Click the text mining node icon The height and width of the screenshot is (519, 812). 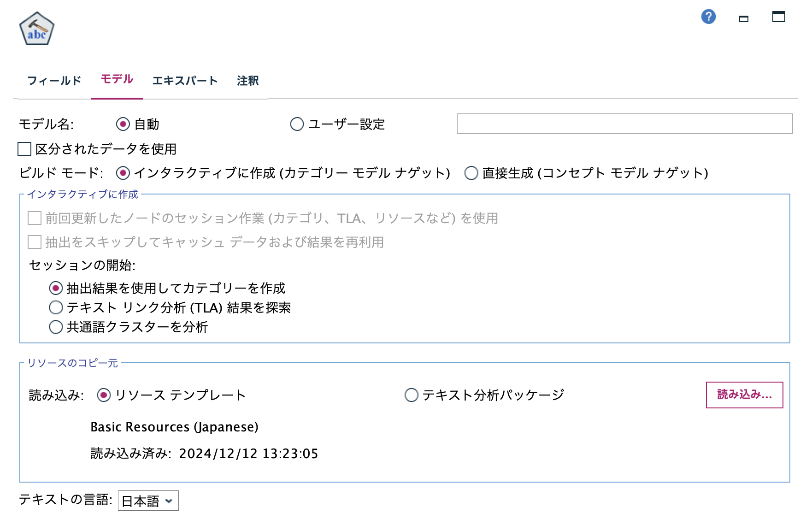point(36,28)
